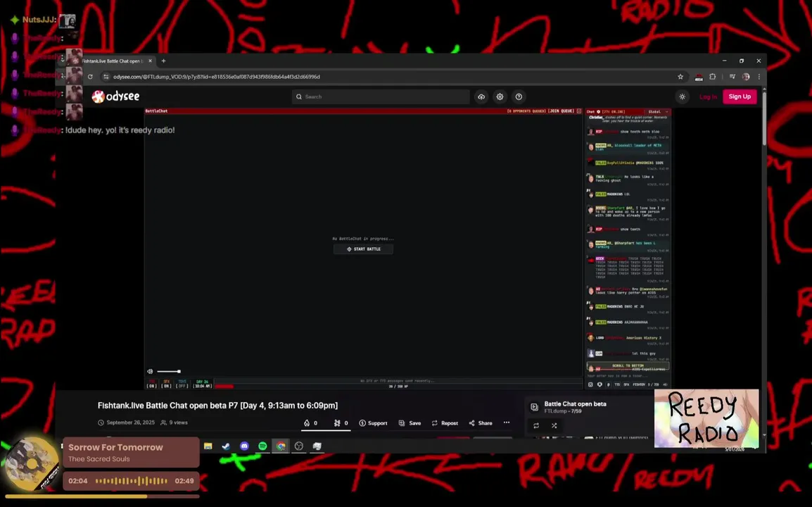Image resolution: width=812 pixels, height=507 pixels.
Task: Join the BattleChat queue
Action: pyautogui.click(x=562, y=111)
